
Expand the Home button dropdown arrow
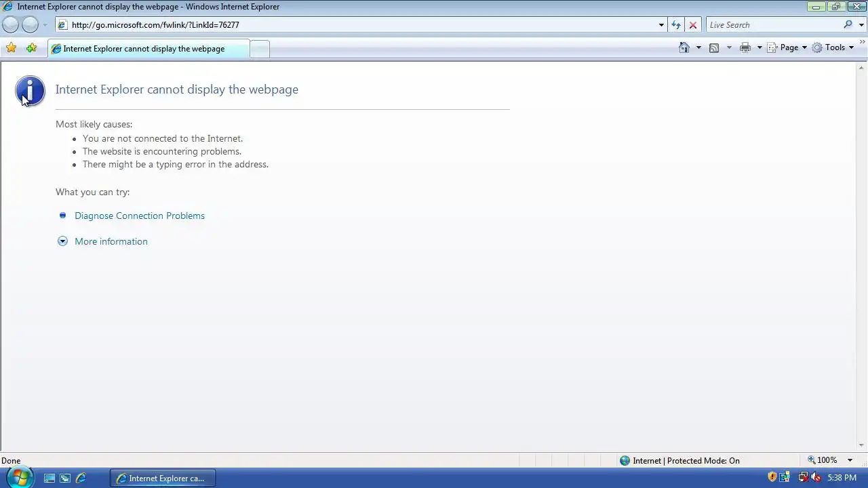[x=698, y=47]
